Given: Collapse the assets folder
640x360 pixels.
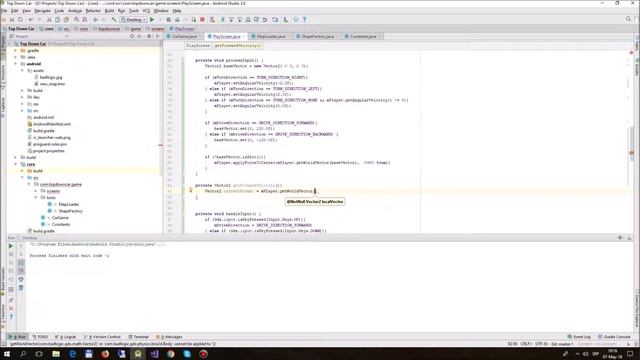Looking at the screenshot, I should click(22, 71).
